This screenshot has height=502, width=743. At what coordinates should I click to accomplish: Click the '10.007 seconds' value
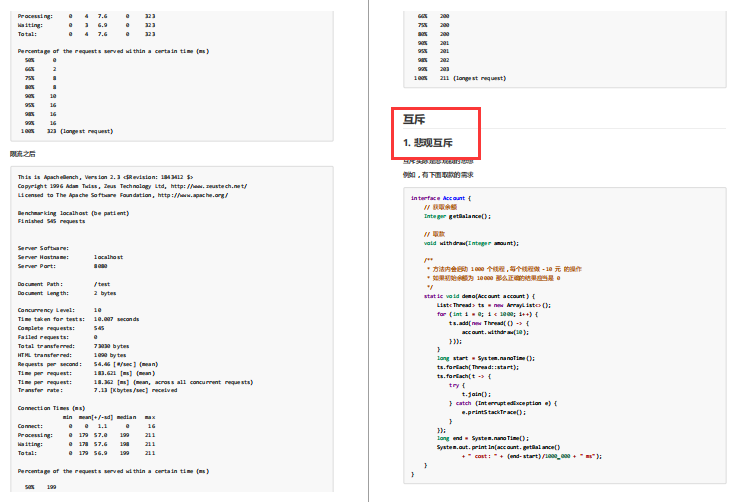pos(117,319)
